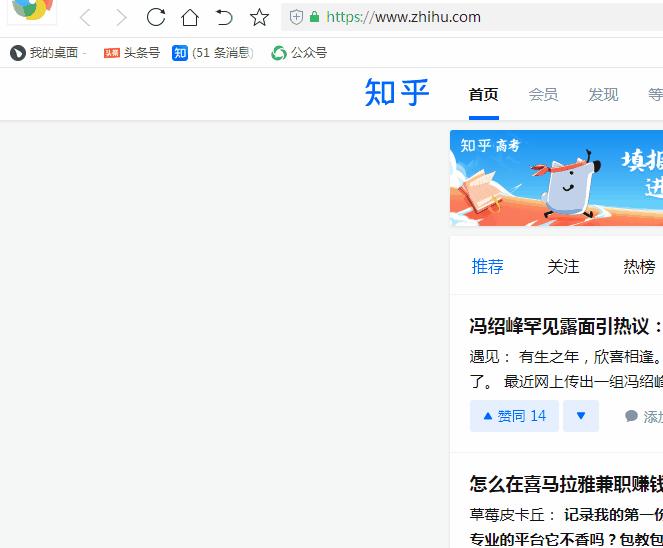Open 怎么在喜马拉雅兼职赚钱 post title
This screenshot has height=548, width=663.
point(566,484)
